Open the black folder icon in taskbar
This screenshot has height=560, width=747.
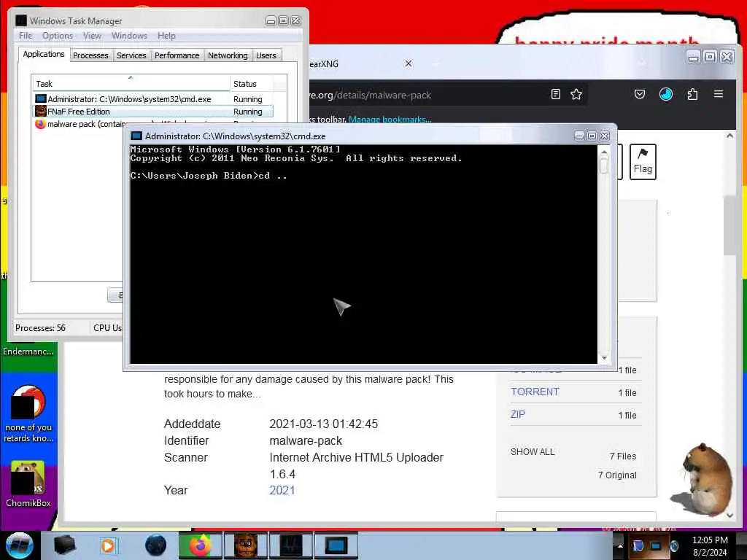65,545
